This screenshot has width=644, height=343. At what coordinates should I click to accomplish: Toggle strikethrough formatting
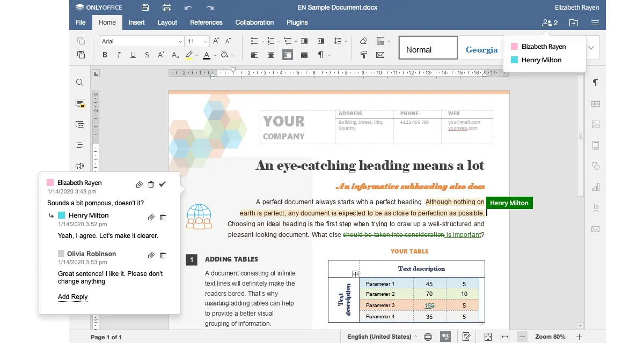pyautogui.click(x=147, y=55)
